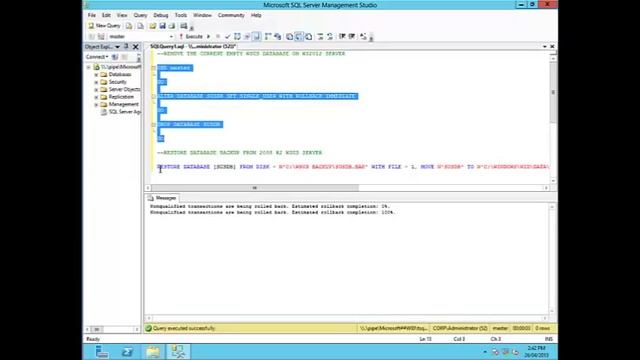The width and height of the screenshot is (640, 360).
Task: Open the File menu
Action: (x=92, y=15)
